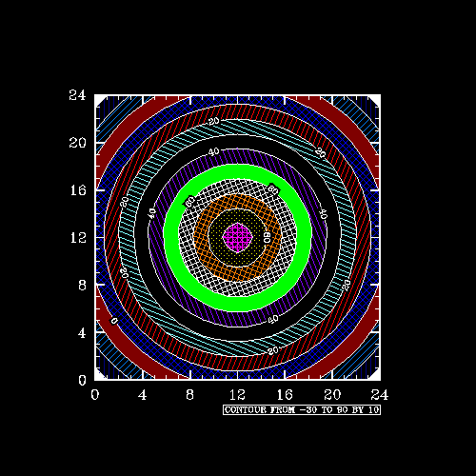This screenshot has width=476, height=476.
Task: Click the '0' contour label at lower left
Action: [113, 321]
